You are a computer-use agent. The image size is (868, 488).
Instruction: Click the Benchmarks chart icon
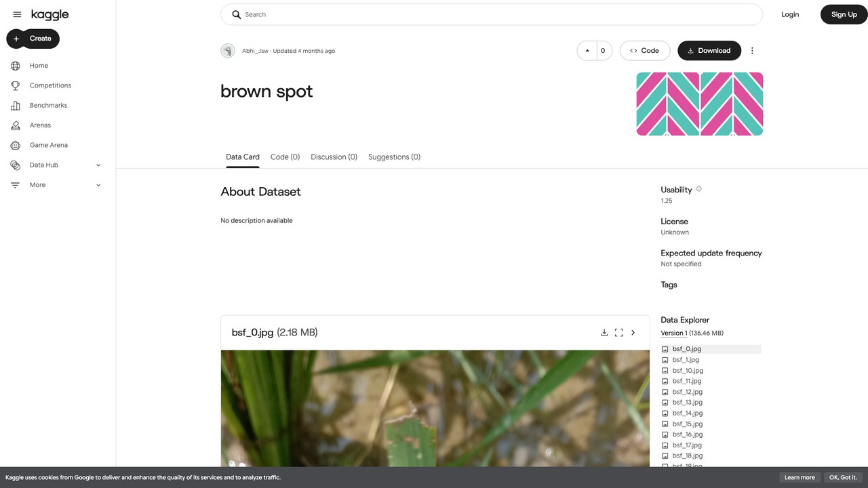(x=16, y=105)
